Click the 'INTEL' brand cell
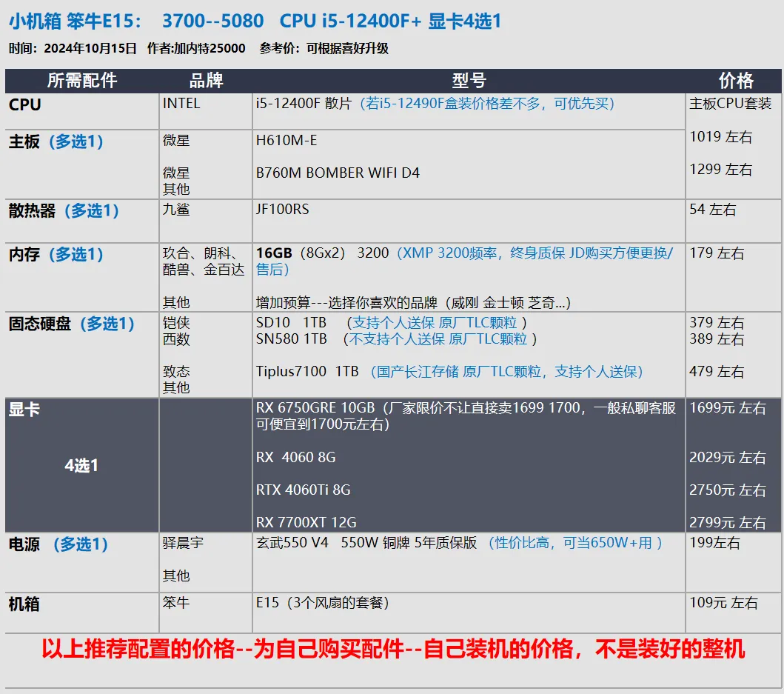The image size is (784, 694). (x=181, y=104)
